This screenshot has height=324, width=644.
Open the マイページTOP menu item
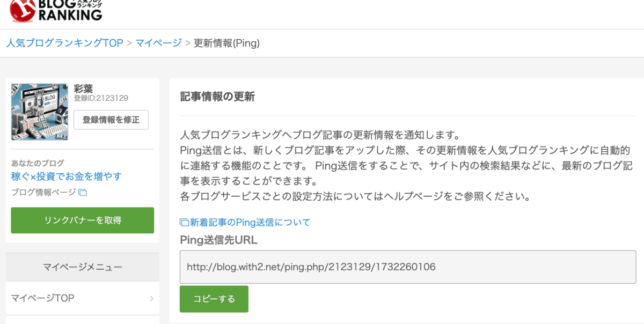(43, 298)
